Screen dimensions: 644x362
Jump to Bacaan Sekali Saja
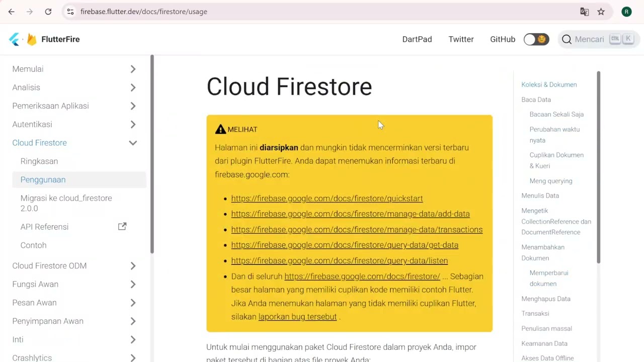point(556,114)
